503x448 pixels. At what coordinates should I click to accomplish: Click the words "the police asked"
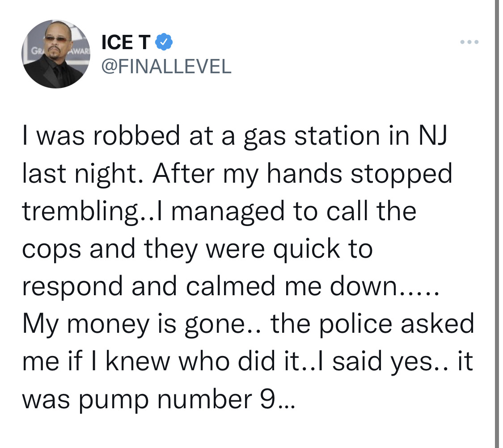pyautogui.click(x=372, y=324)
